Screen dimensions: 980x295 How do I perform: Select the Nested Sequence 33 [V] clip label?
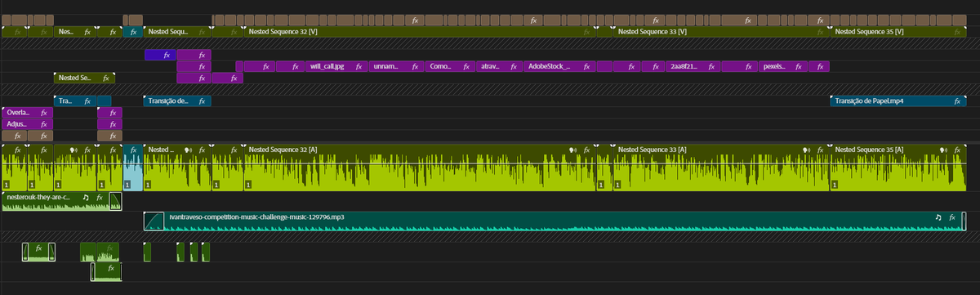pyautogui.click(x=653, y=32)
